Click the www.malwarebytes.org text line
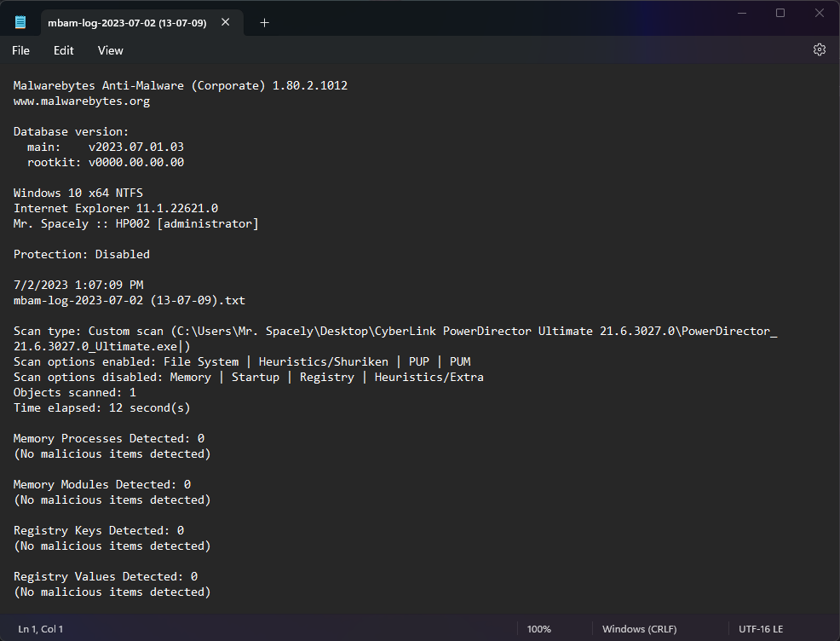 (82, 101)
